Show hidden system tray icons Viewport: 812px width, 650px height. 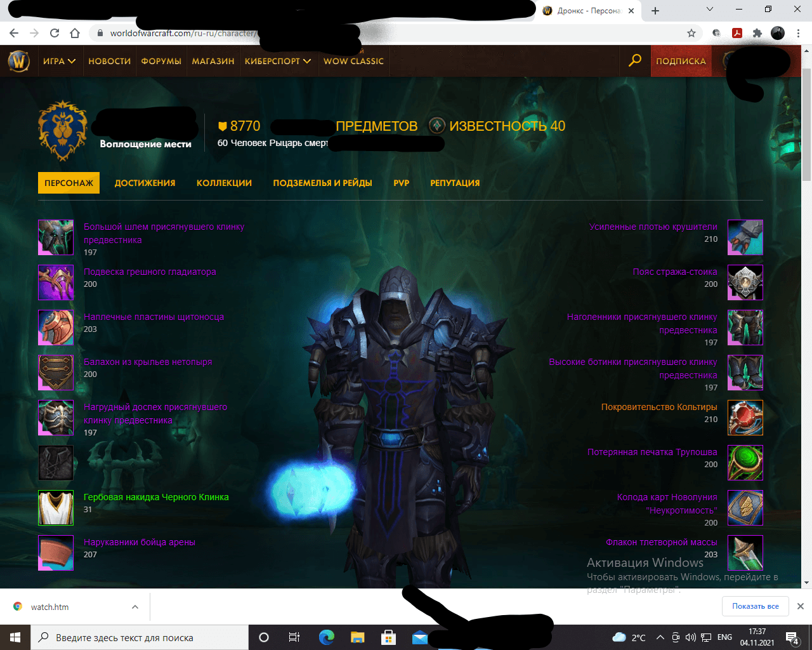point(660,637)
